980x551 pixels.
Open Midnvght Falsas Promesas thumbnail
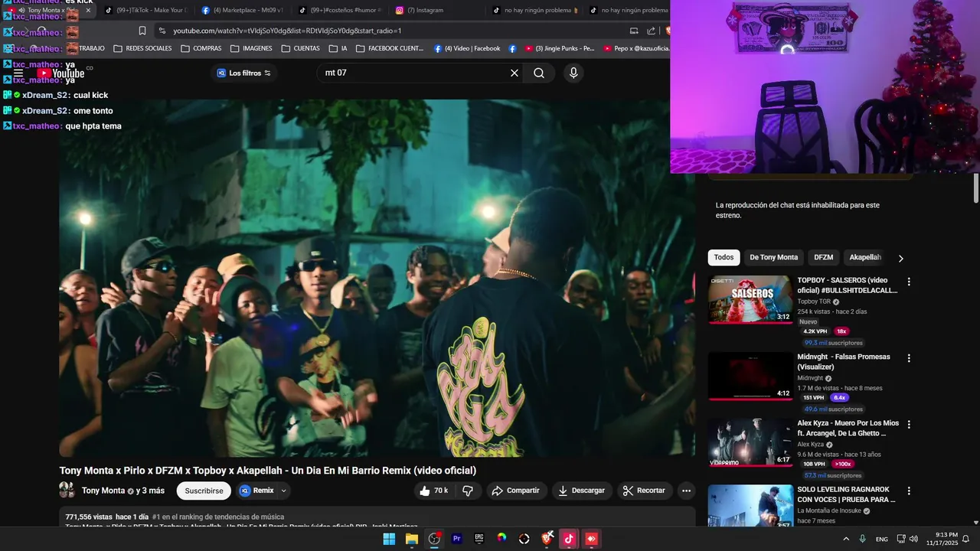coord(750,376)
